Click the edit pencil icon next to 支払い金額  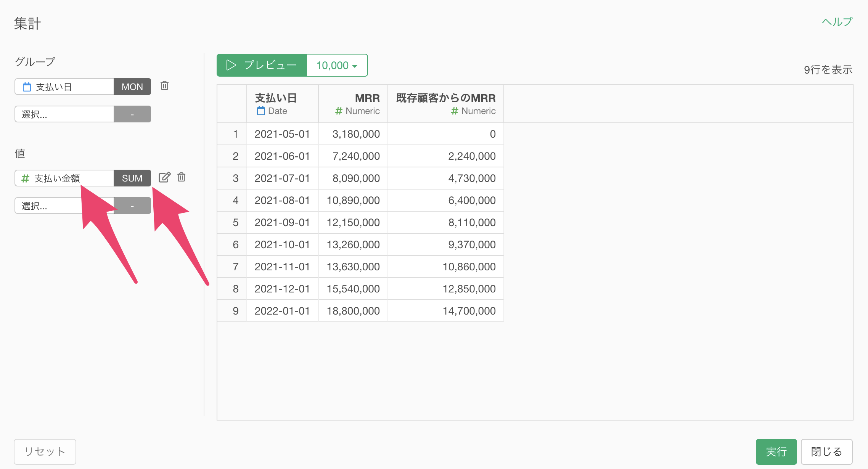click(164, 177)
